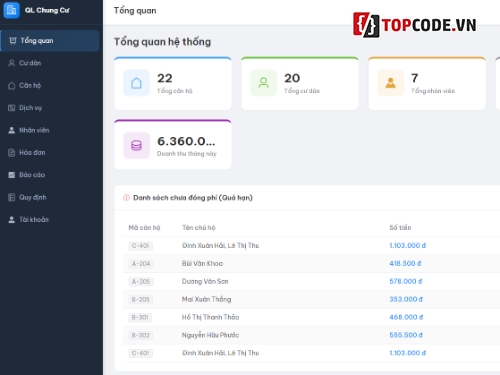Click the QL Chung Cư app title
This screenshot has height=375, width=500.
(x=47, y=10)
